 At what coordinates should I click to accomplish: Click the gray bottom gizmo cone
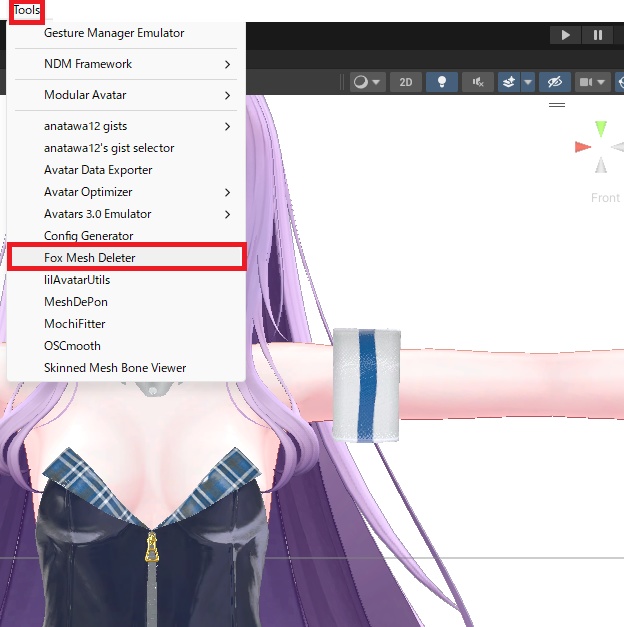click(x=601, y=165)
